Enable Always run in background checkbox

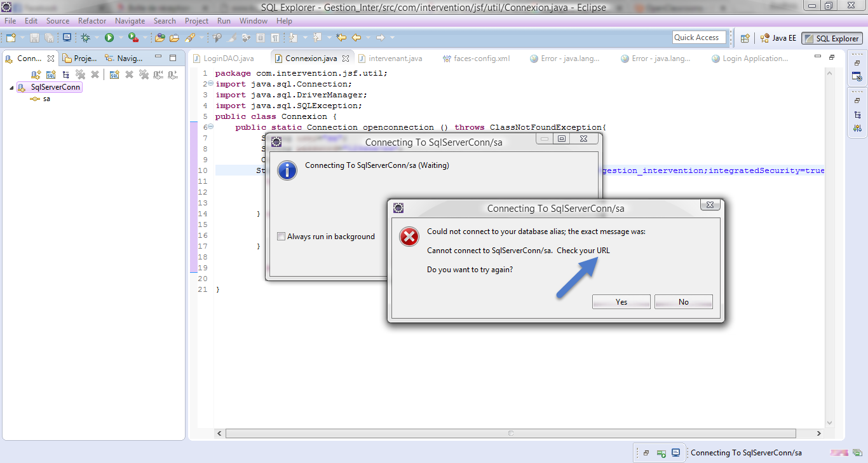point(281,237)
